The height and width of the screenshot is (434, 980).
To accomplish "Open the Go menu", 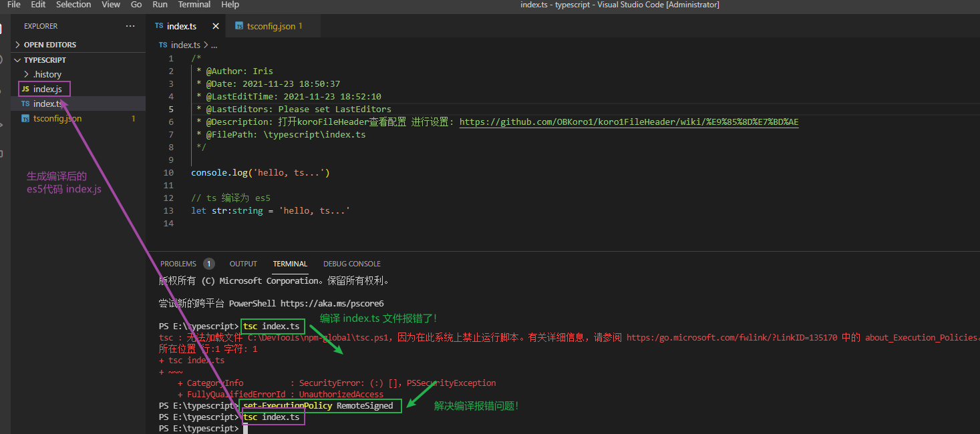I will 136,5.
